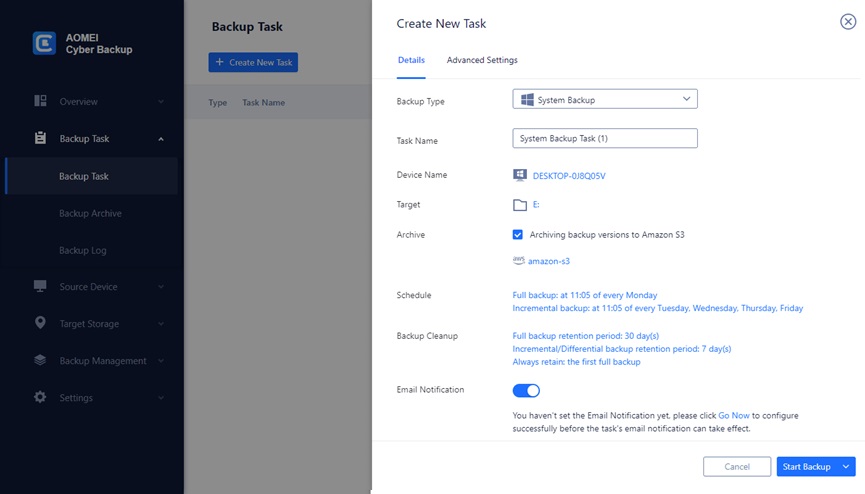The width and height of the screenshot is (865, 494).
Task: Collapse the Backup Task sidebar section
Action: [161, 139]
